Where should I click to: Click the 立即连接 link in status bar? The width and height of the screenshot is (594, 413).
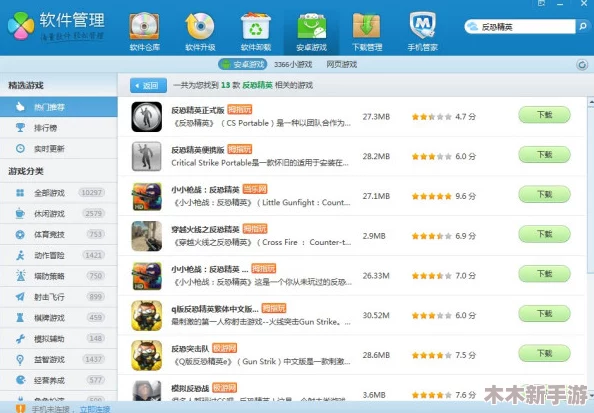pyautogui.click(x=95, y=409)
